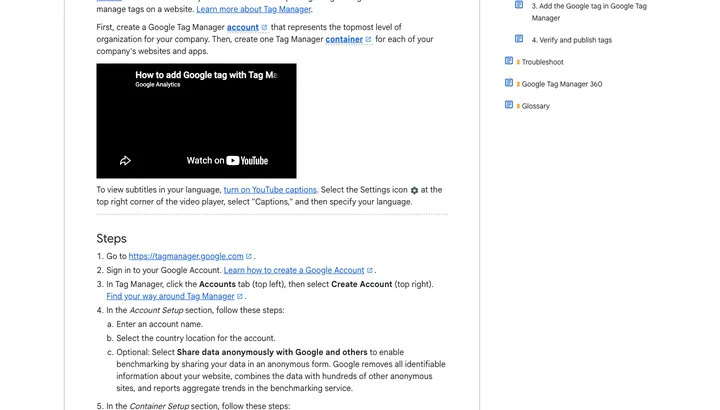Click external-link icon next to 'container'

tap(368, 39)
